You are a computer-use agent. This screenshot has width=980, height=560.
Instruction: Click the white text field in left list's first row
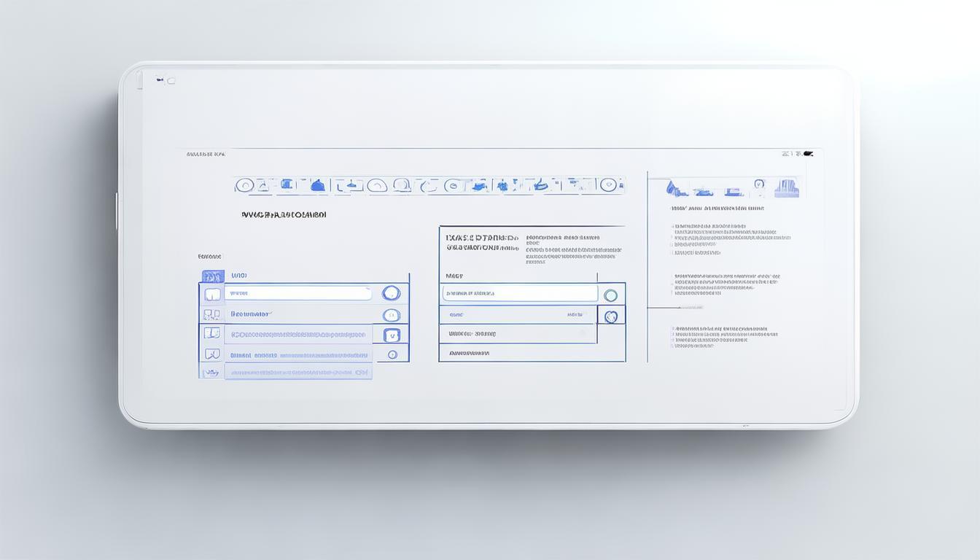click(x=297, y=293)
